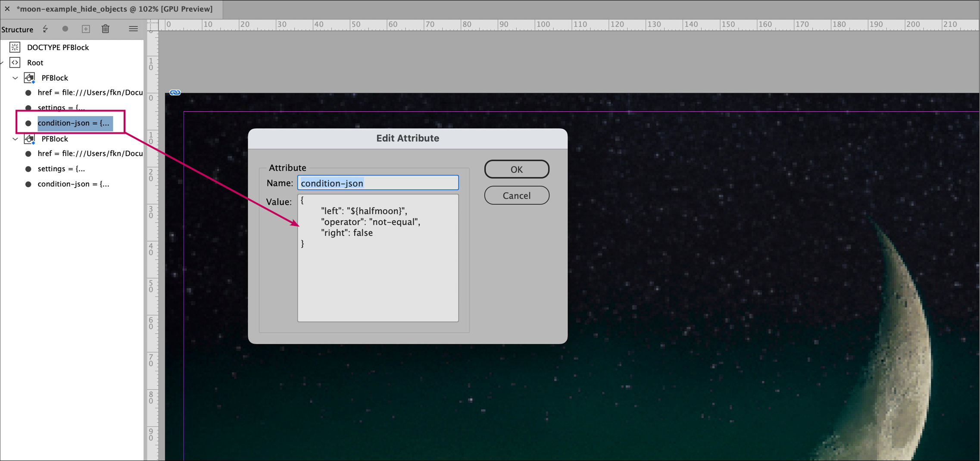Click the DOCTYPE PFBlock icon
Image resolution: width=980 pixels, height=461 pixels.
coord(15,47)
